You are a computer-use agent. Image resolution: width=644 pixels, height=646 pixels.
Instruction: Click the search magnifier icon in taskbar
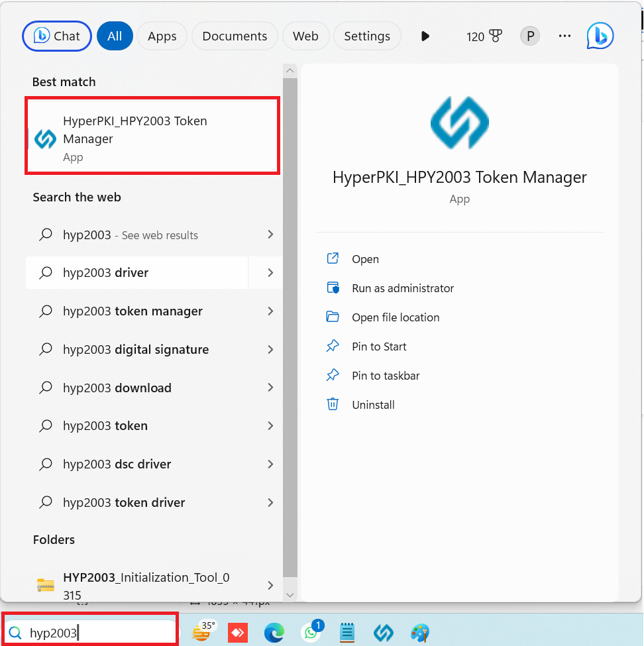[x=15, y=632]
